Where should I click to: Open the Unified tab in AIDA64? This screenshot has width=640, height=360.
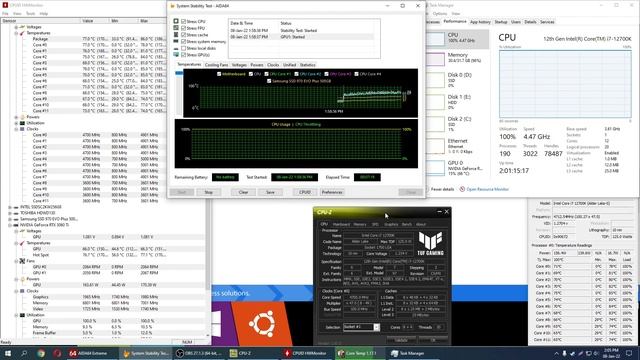[289, 65]
